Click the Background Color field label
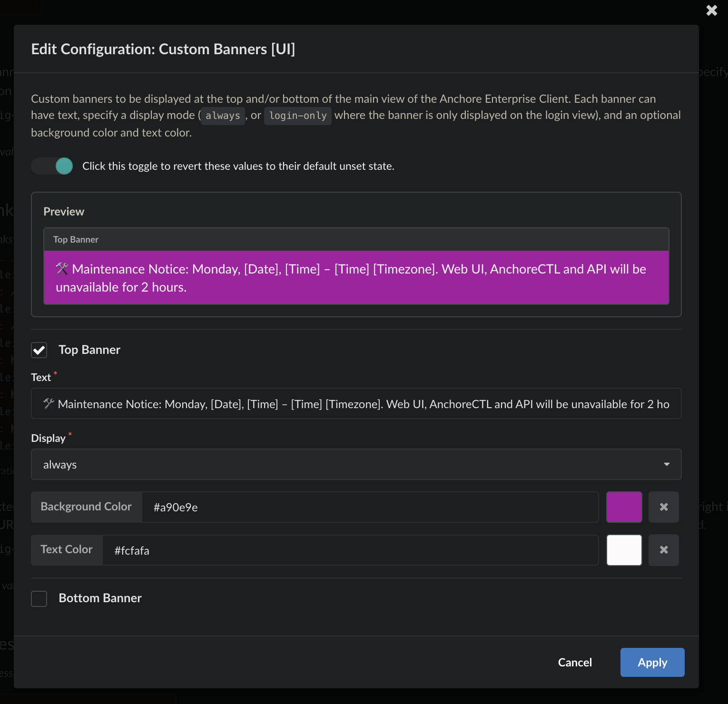The height and width of the screenshot is (704, 728). click(x=86, y=507)
